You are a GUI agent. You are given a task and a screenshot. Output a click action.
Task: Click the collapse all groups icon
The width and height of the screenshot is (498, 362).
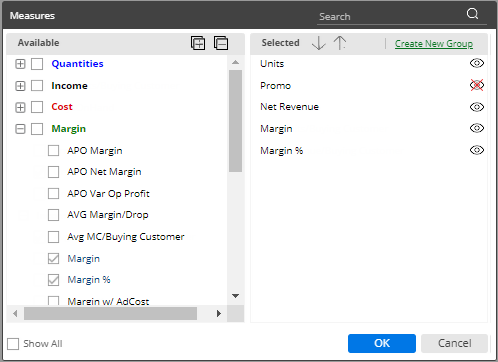(x=221, y=43)
